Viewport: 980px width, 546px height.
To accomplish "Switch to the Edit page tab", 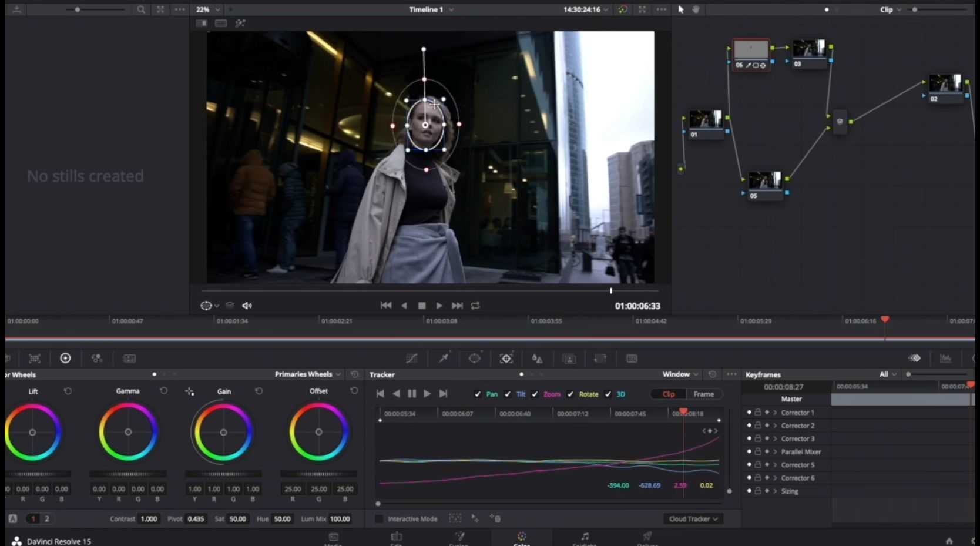I will coord(397,538).
